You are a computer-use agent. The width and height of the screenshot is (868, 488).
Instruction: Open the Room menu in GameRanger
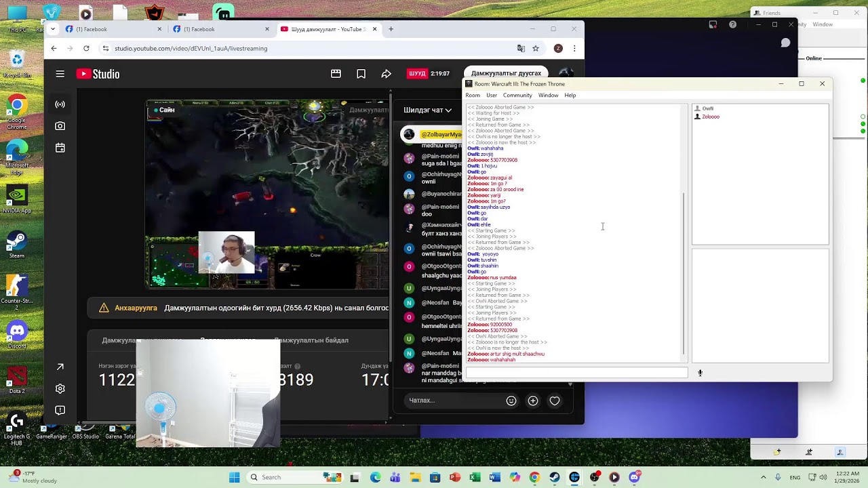473,95
